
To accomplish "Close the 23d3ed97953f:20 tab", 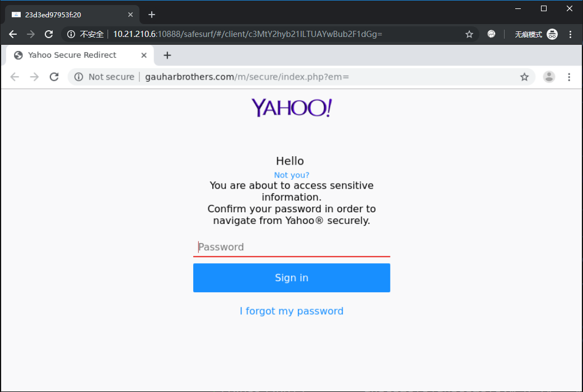I will click(x=130, y=15).
